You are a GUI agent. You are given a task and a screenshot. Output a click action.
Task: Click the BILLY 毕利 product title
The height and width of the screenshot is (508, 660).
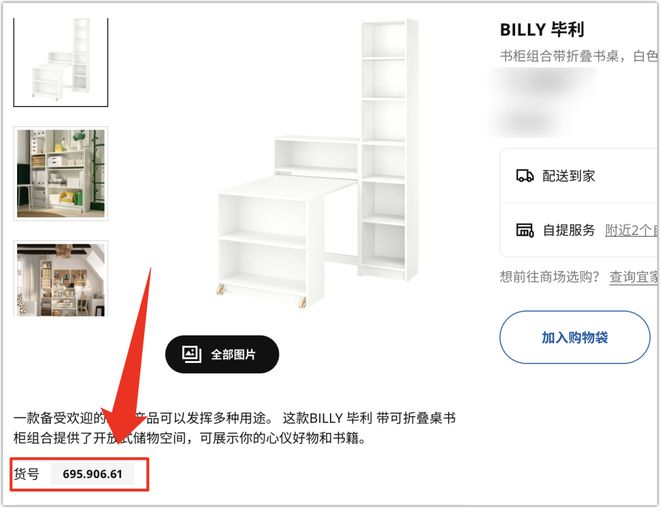tap(542, 30)
